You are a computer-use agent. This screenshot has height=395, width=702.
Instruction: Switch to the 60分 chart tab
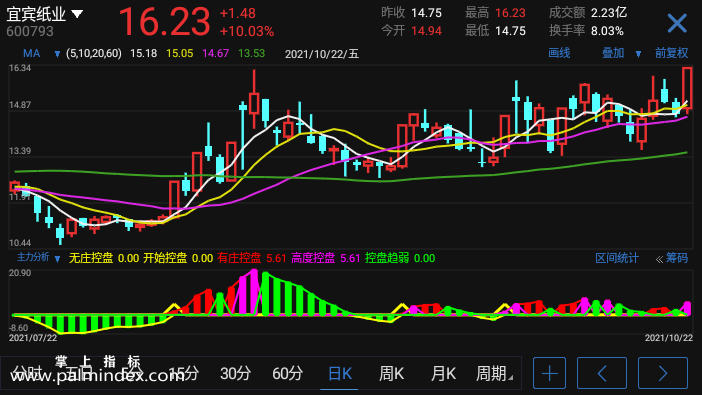point(287,373)
